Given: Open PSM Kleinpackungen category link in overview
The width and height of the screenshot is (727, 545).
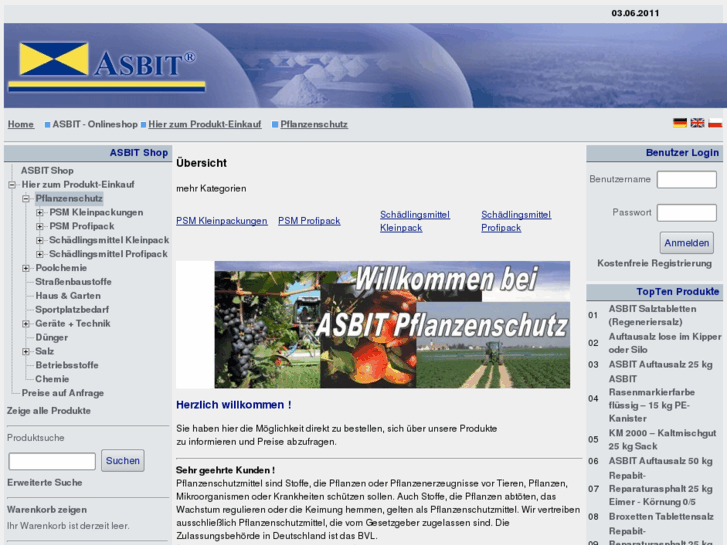Looking at the screenshot, I should [x=222, y=221].
